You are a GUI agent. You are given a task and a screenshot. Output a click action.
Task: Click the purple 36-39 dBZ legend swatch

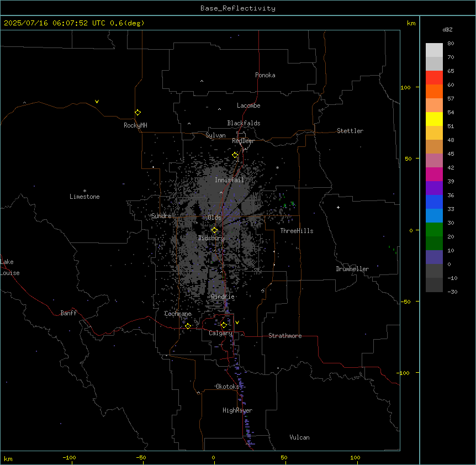434,188
